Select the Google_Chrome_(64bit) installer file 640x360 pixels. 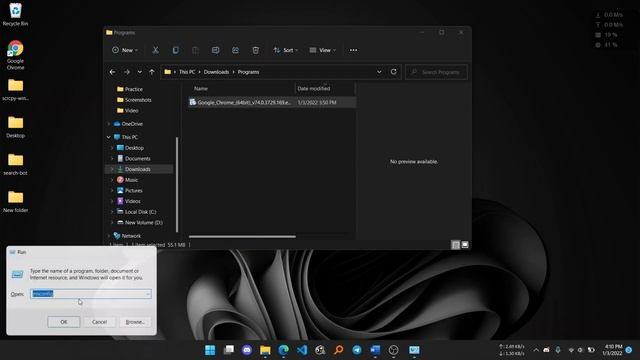click(272, 102)
